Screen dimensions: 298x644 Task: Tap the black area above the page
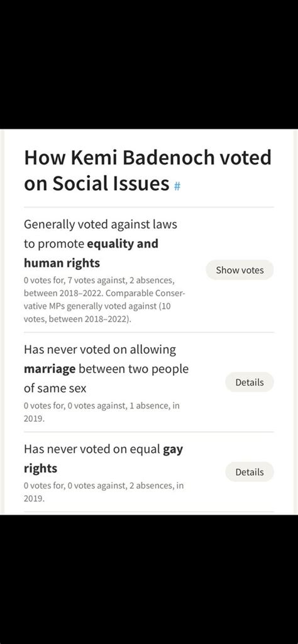tap(149, 65)
